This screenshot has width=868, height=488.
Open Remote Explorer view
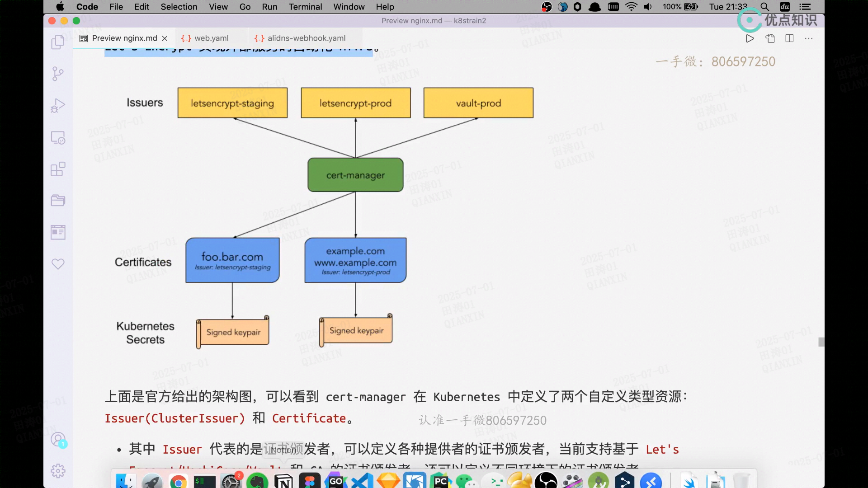point(58,137)
